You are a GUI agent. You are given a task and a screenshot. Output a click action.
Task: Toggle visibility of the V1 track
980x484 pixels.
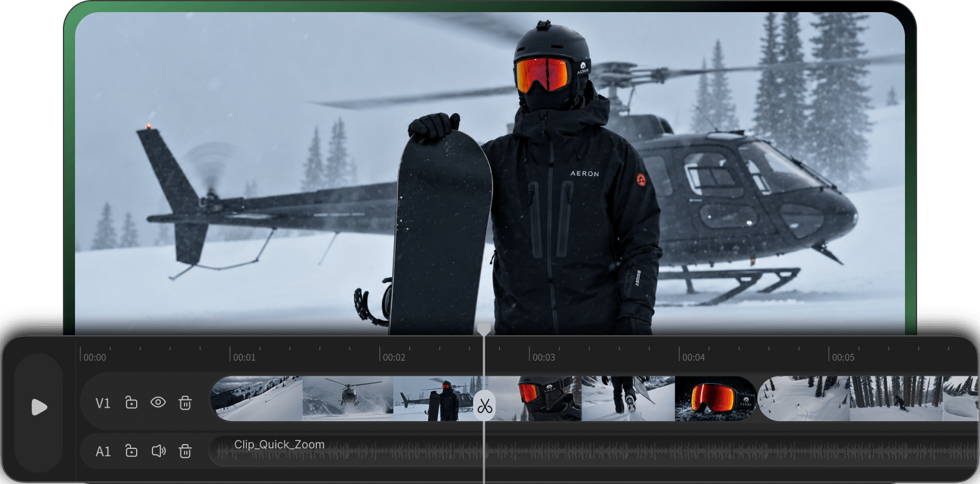pos(158,402)
